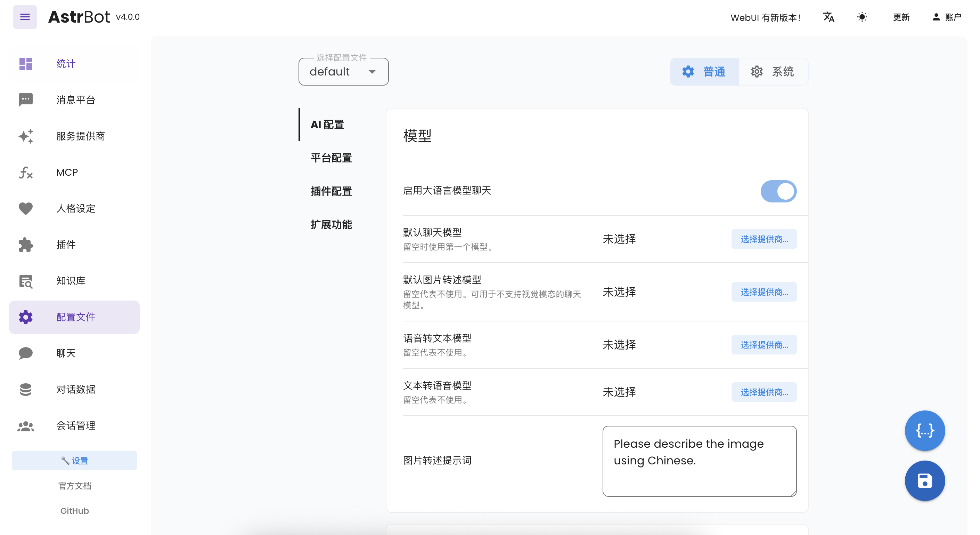Select the 扩展功能 section tab

[331, 225]
